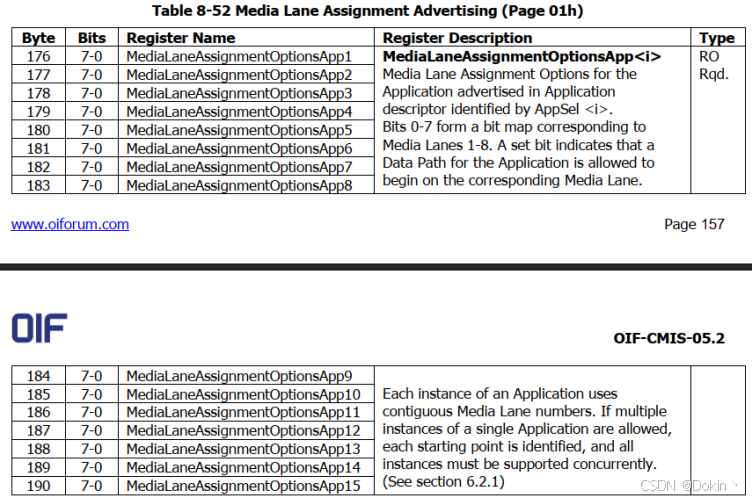Click the line 'begin on the corresponding Media Lane.'
Viewport: 752px width, 499px height.
512,180
